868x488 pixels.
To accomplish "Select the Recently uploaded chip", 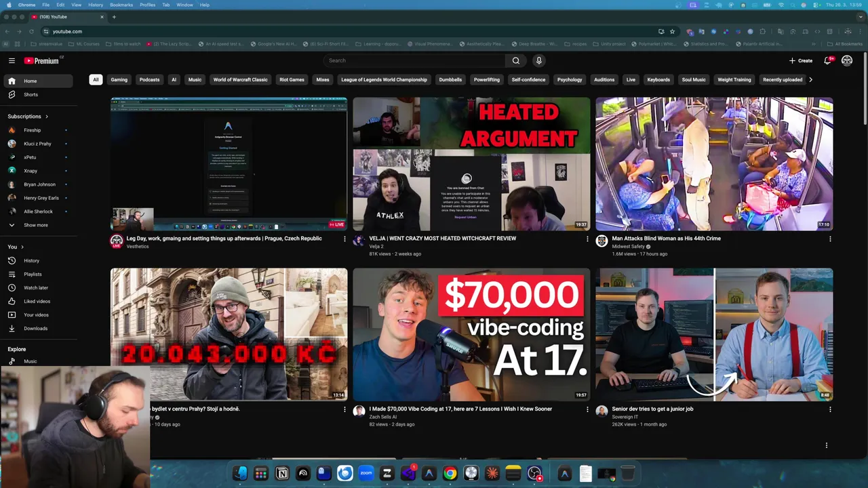I will (783, 79).
